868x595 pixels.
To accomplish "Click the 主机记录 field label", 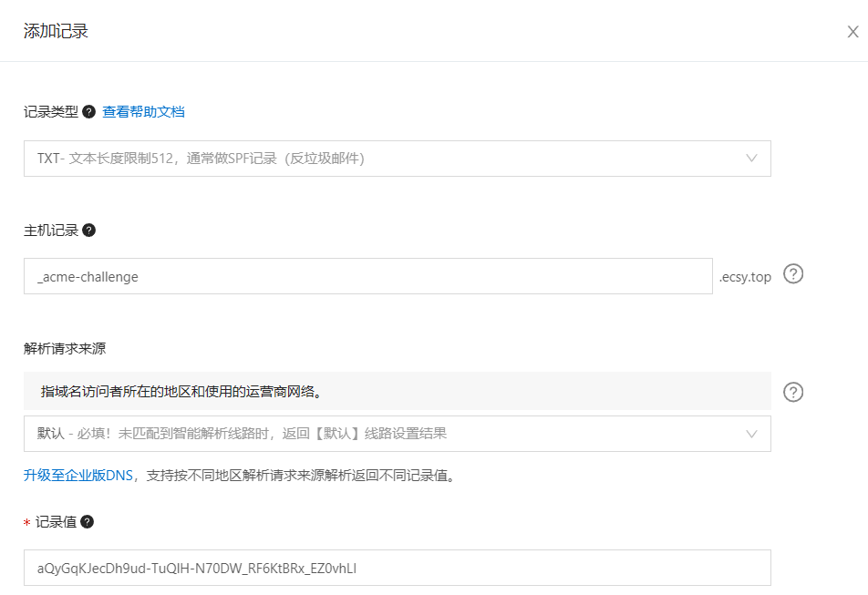I will click(x=51, y=230).
